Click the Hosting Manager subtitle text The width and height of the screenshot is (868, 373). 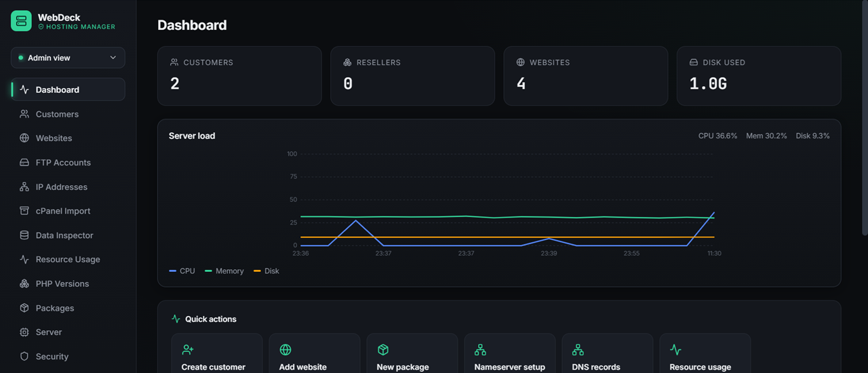click(x=81, y=27)
